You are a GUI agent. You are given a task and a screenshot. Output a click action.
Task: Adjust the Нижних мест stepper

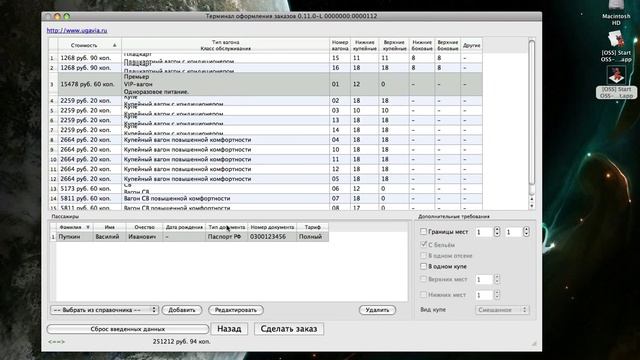coord(497,295)
